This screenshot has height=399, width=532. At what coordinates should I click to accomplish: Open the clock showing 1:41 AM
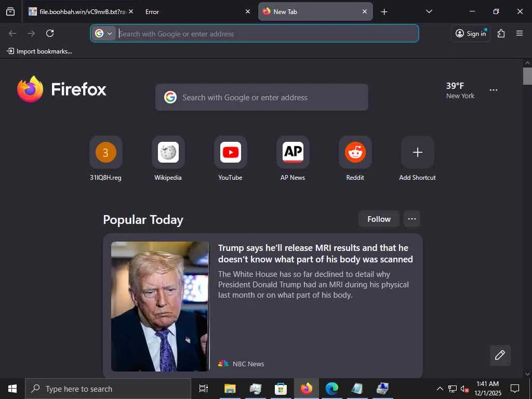[x=487, y=389]
